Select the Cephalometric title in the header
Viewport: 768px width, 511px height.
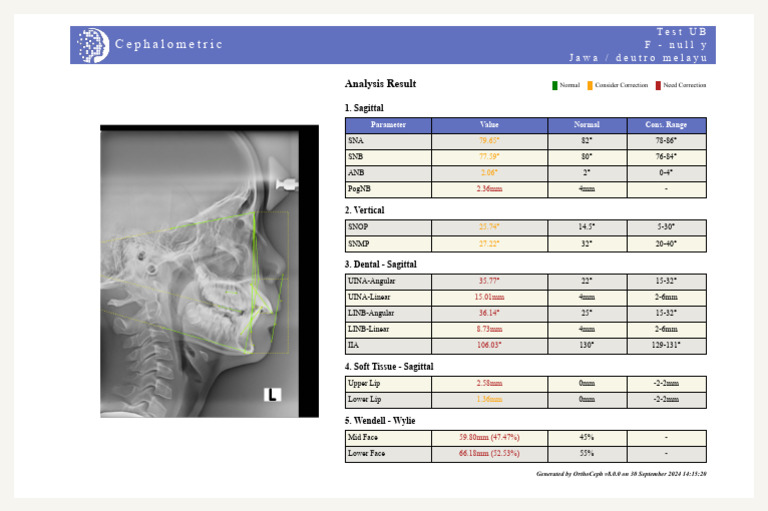pos(169,44)
